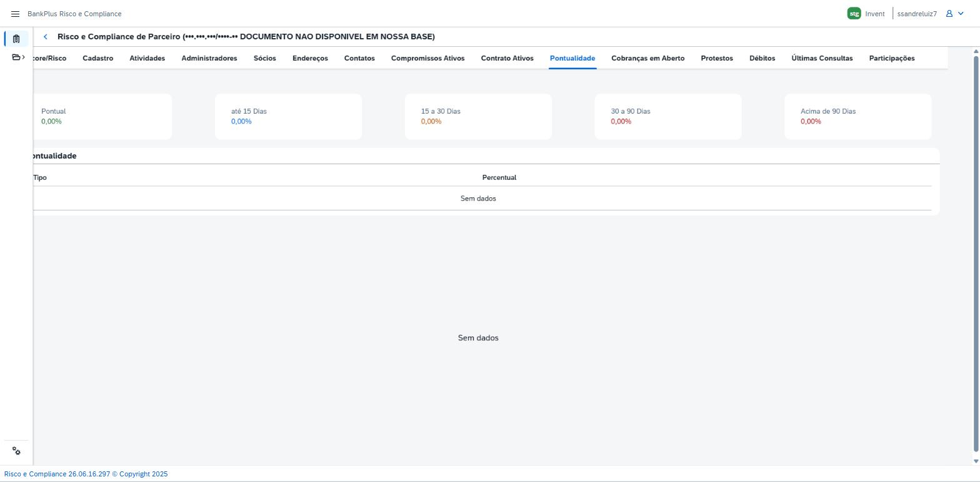Click 'Sem dados' in the Pontualidade table
Screen dimensions: 980x482
(x=478, y=199)
